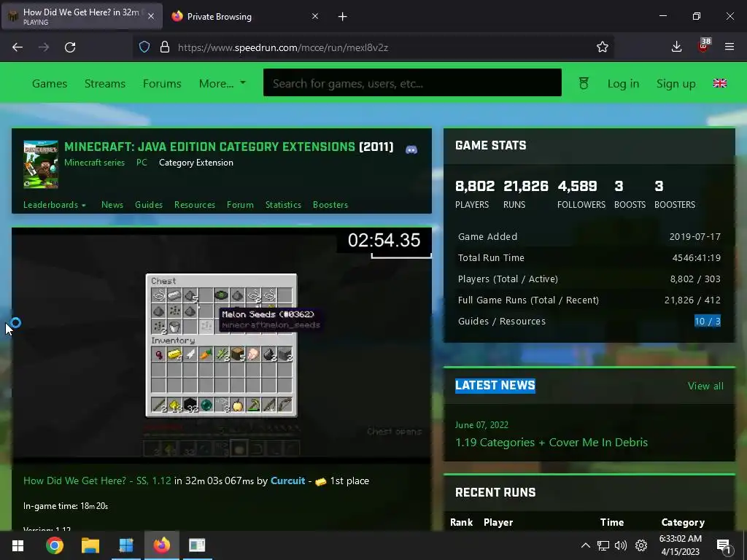Open the Games nav item
This screenshot has width=747, height=560.
coord(50,83)
